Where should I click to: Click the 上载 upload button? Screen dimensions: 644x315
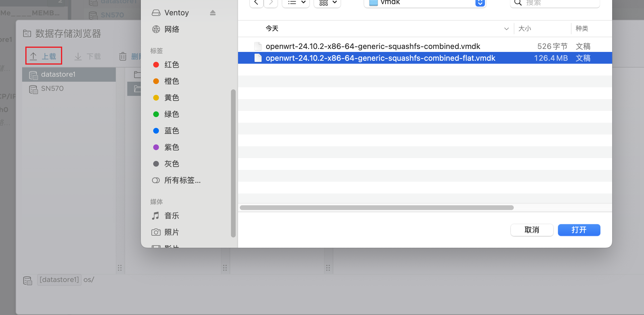tap(44, 56)
